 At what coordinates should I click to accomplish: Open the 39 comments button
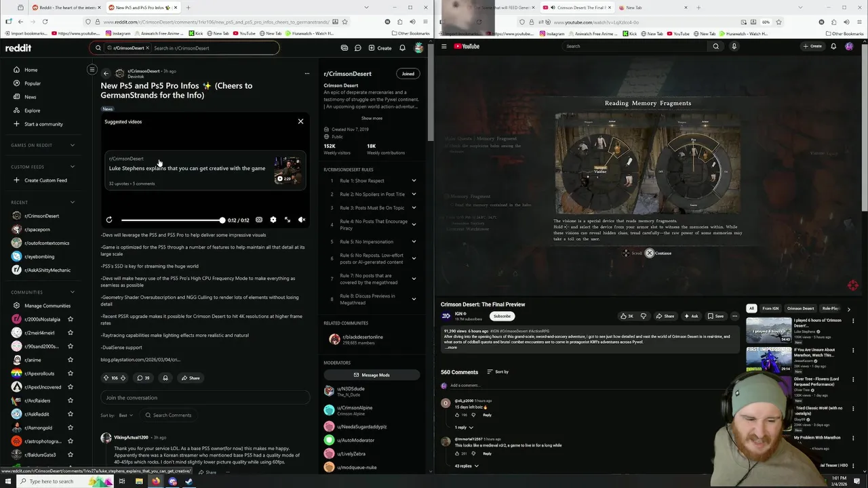click(x=143, y=378)
